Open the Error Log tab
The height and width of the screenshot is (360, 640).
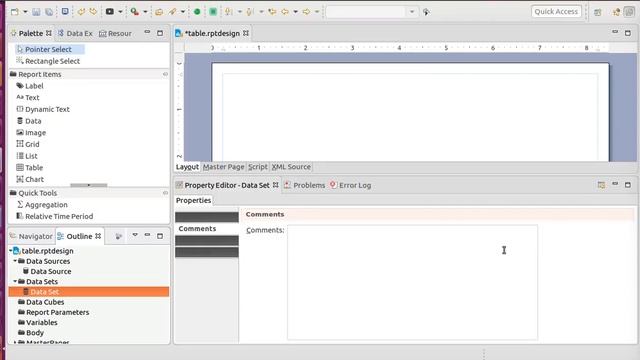(x=351, y=185)
